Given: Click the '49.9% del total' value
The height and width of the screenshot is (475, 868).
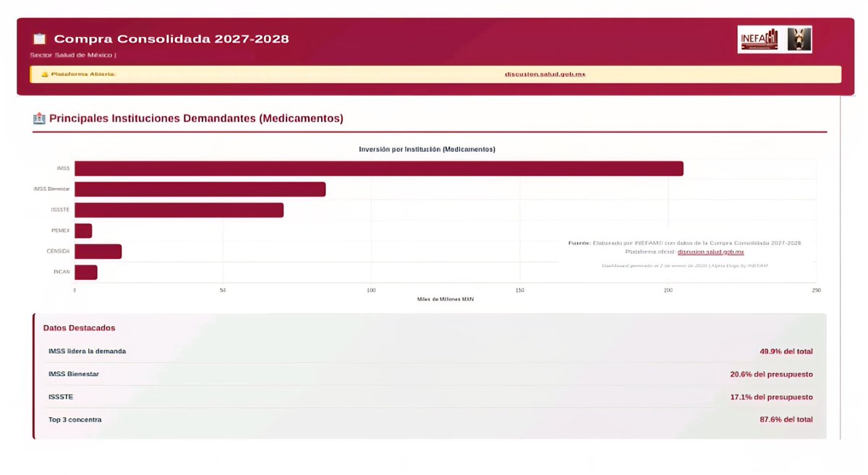Looking at the screenshot, I should pyautogui.click(x=786, y=351).
